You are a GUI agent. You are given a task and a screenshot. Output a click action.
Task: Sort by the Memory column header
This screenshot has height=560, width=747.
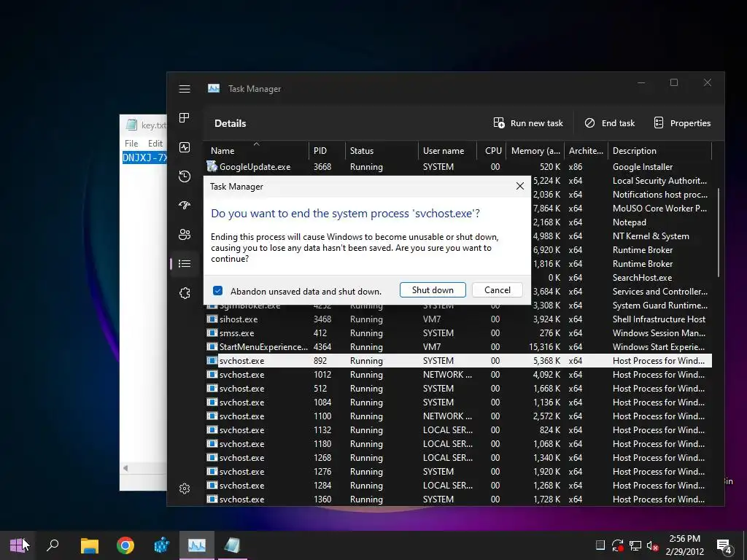click(x=535, y=150)
